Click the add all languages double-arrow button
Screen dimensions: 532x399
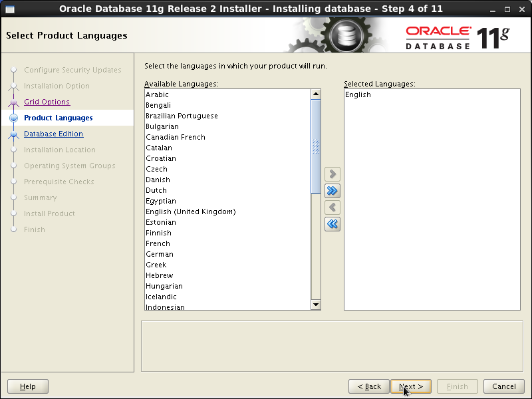click(x=332, y=191)
